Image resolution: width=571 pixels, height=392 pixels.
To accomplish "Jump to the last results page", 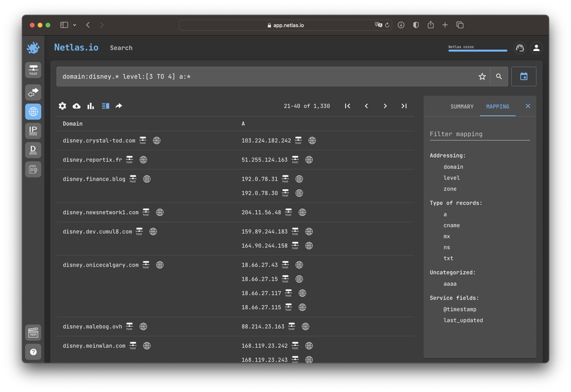I will [404, 106].
